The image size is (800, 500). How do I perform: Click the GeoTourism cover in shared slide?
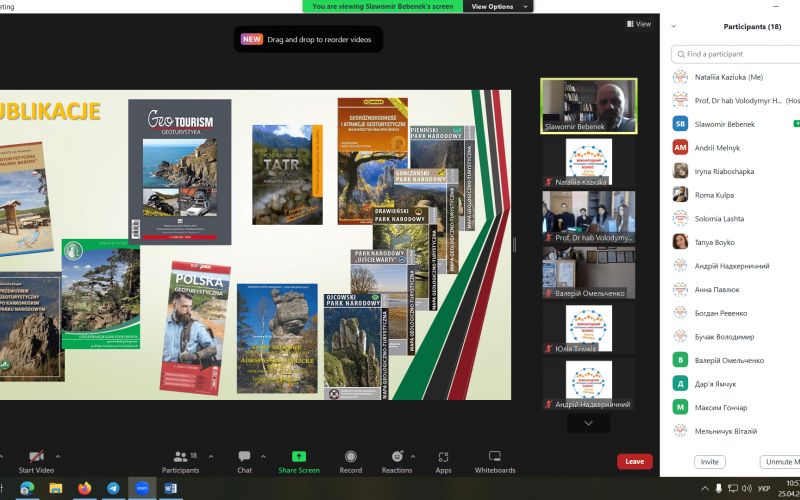point(180,172)
